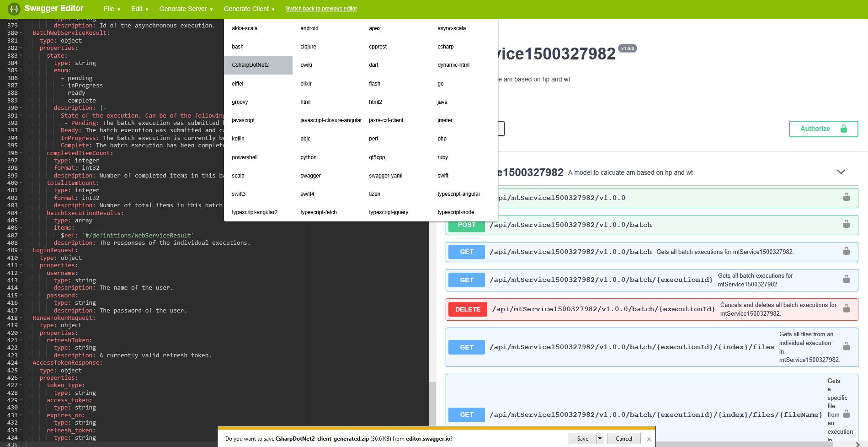Screen dimensions: 868x447
Task: Click the Swagger Editor logo icon
Action: coord(14,8)
